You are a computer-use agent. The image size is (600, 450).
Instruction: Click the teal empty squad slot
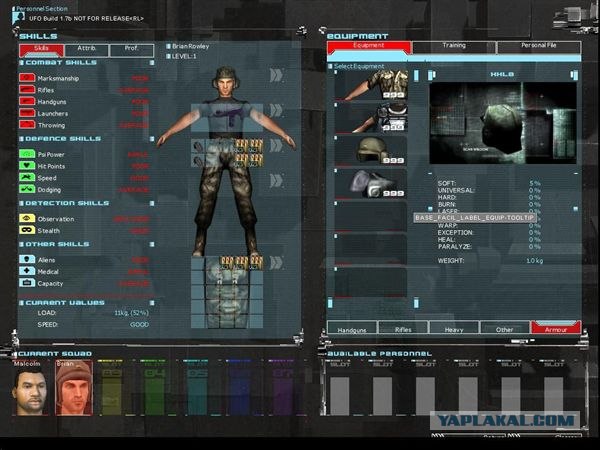(x=196, y=388)
